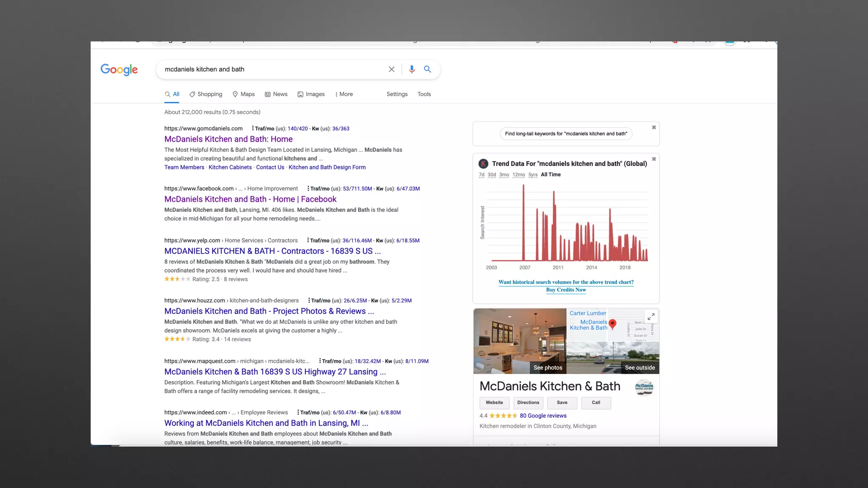Viewport: 868px width, 488px height.
Task: Click the blue magnifier search icon
Action: [x=427, y=69]
